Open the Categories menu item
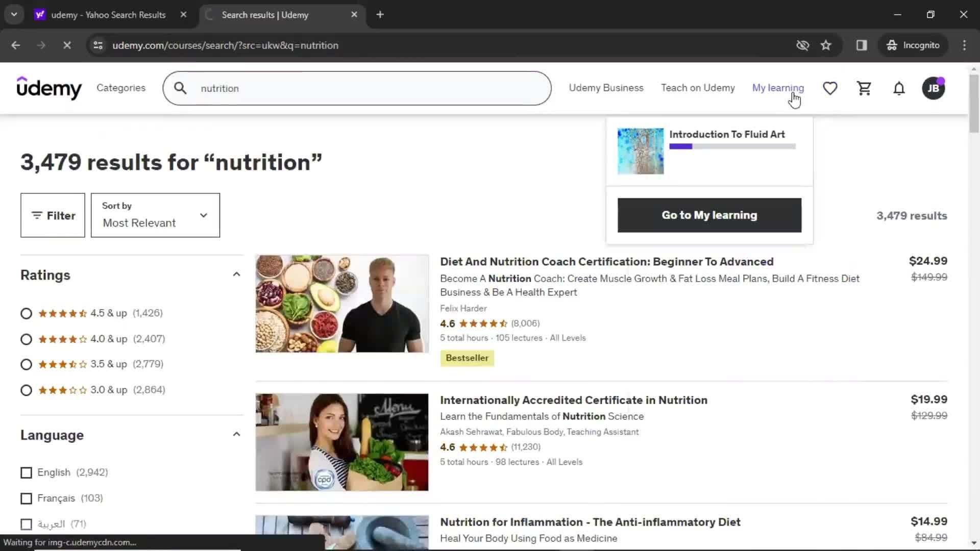980x551 pixels. click(121, 88)
